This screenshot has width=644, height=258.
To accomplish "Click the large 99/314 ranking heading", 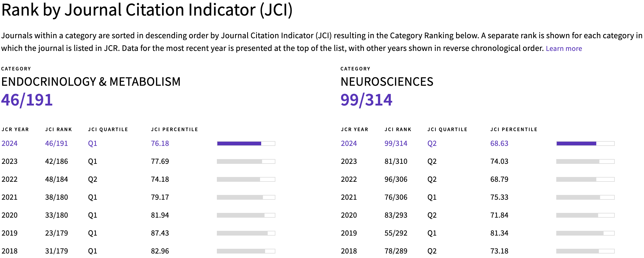I will [x=366, y=100].
